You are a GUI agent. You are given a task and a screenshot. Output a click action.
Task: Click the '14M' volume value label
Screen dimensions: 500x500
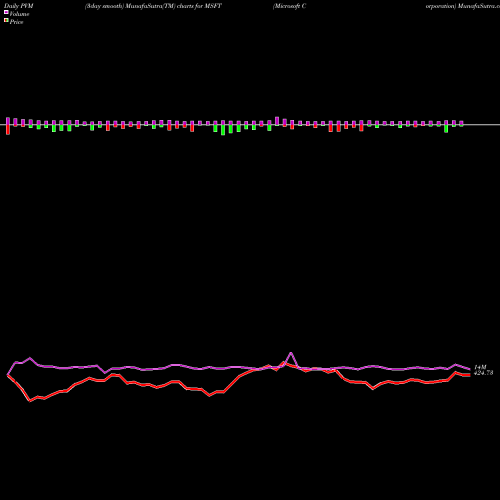[480, 367]
